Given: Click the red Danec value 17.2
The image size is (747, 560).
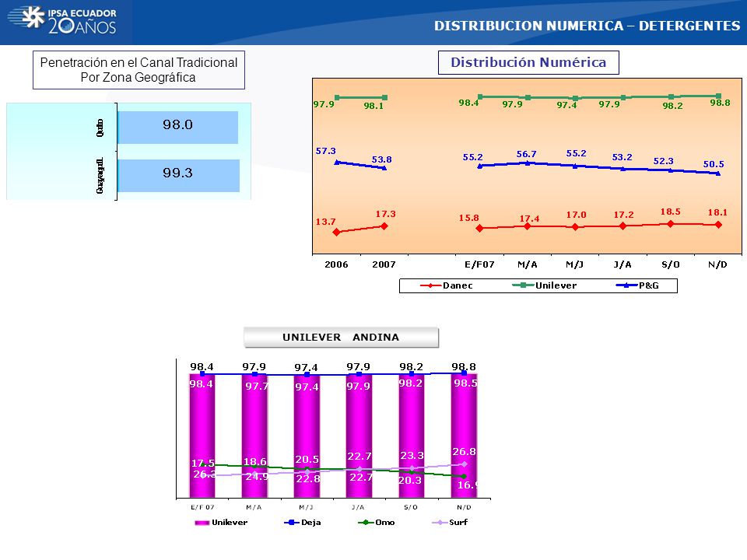Looking at the screenshot, I should pos(623,215).
